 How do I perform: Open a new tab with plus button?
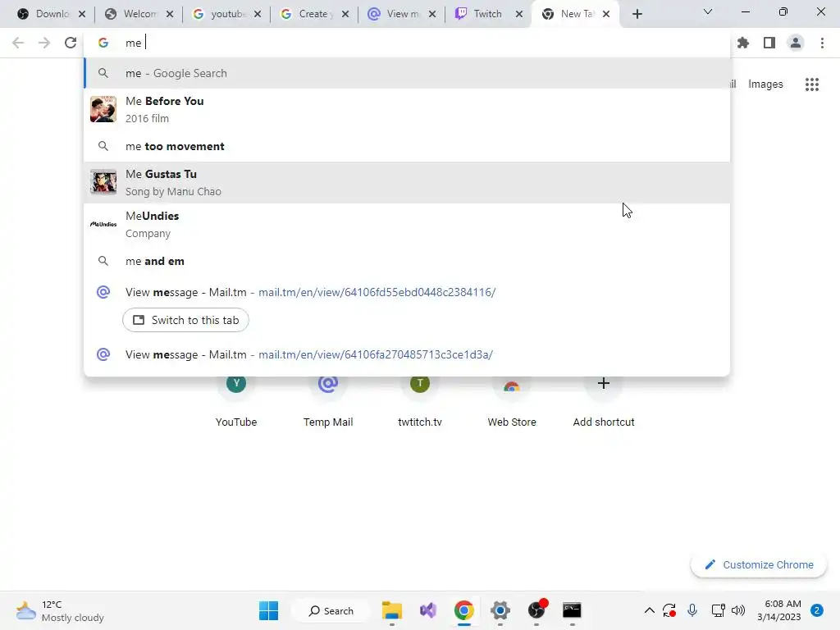tap(637, 14)
